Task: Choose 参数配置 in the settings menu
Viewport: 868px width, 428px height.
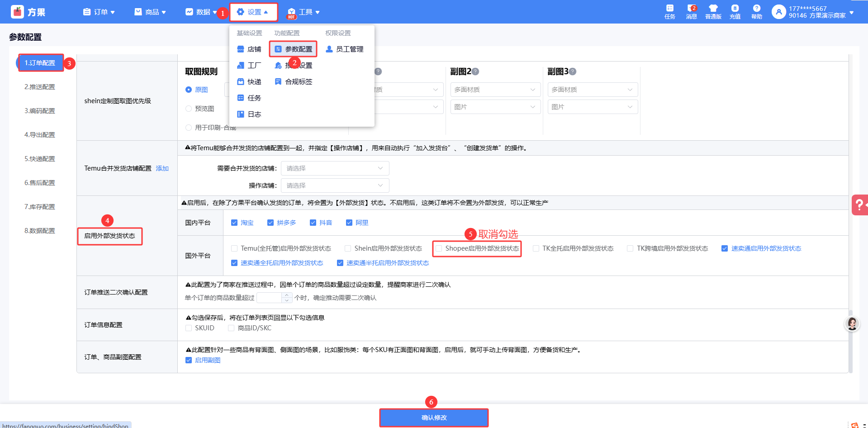Action: point(294,49)
